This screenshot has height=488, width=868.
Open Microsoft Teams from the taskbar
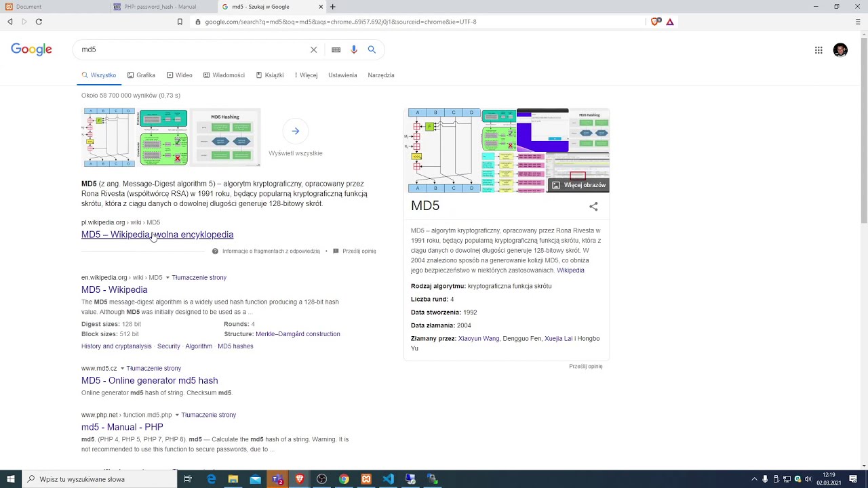coord(277,479)
